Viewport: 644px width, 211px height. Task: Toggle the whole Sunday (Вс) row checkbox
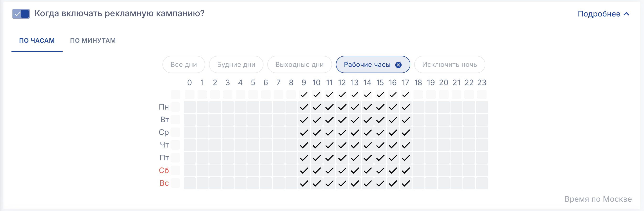point(176,183)
